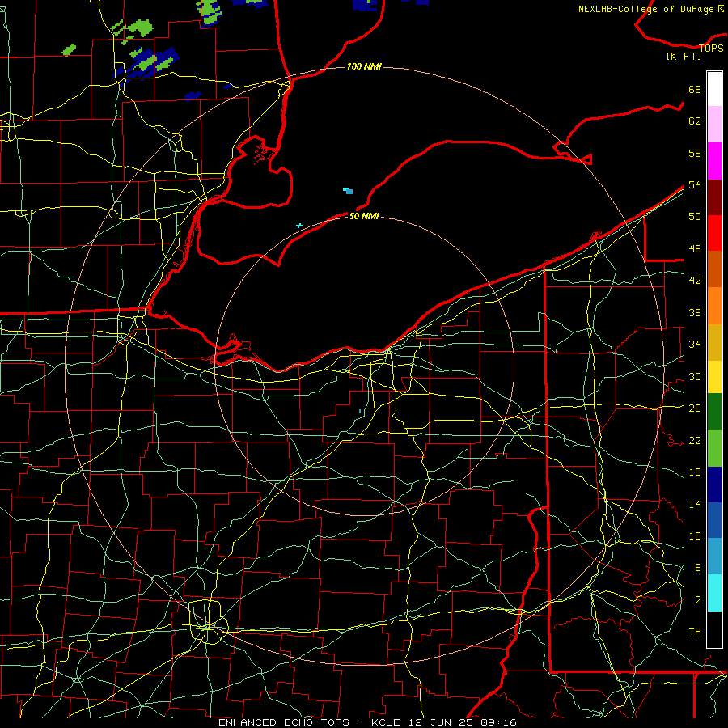Click the tiny echo inside the 50 NMI ring over land
Screen dimensions: 728x728
[x=360, y=411]
